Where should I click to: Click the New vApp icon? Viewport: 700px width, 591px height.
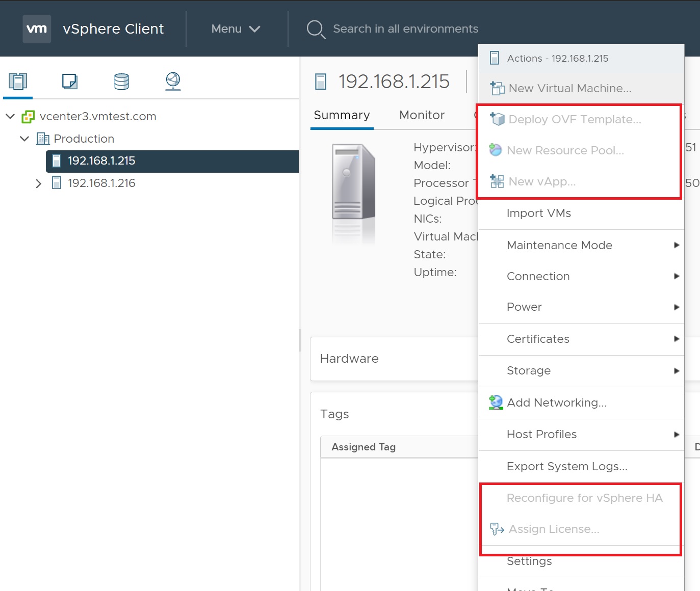pos(497,181)
